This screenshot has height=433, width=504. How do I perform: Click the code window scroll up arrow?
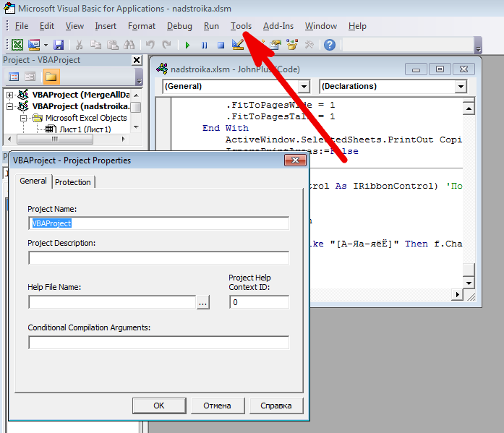point(469,108)
